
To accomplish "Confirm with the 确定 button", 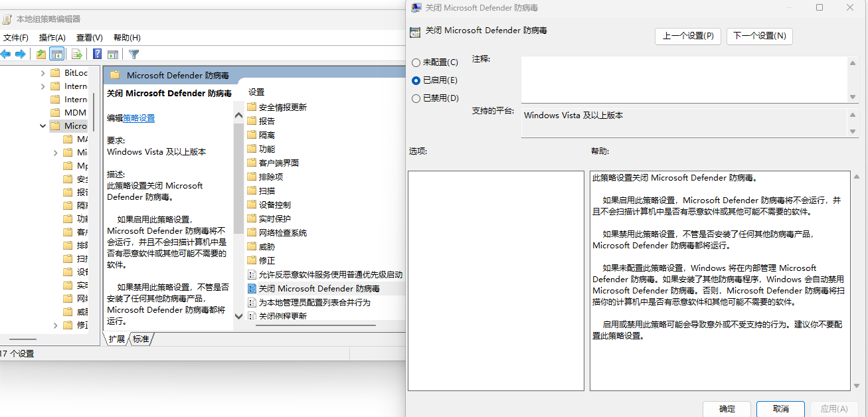I will coord(727,409).
